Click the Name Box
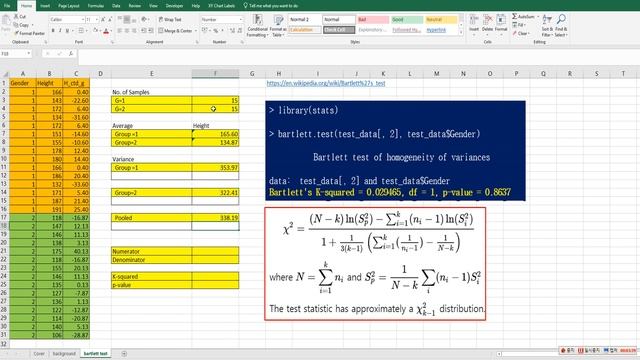This screenshot has height=360, width=640. (x=16, y=53)
